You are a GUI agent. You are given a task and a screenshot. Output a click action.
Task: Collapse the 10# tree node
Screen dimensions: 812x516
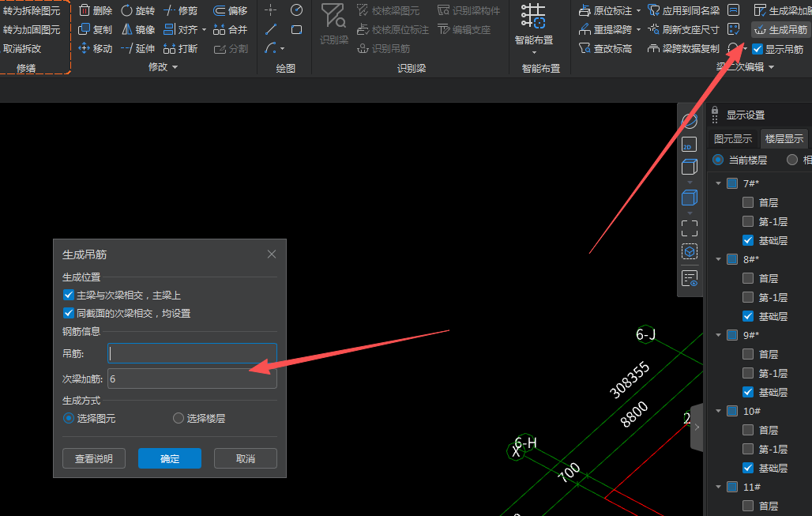pos(718,411)
